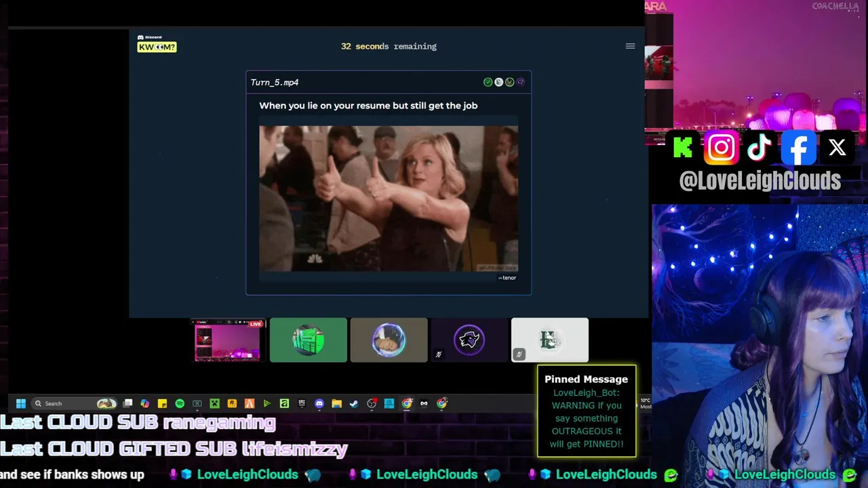Click 'Last CLOUD SUB ranegaming' text
The width and height of the screenshot is (868, 488).
point(138,422)
